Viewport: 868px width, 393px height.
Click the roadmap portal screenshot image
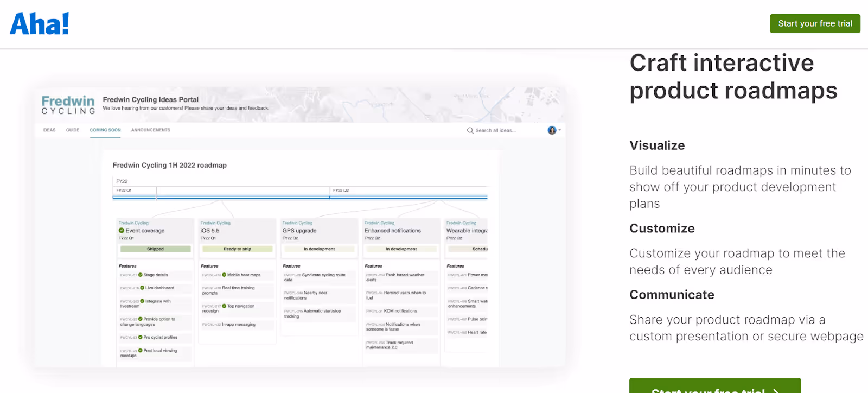click(x=300, y=227)
